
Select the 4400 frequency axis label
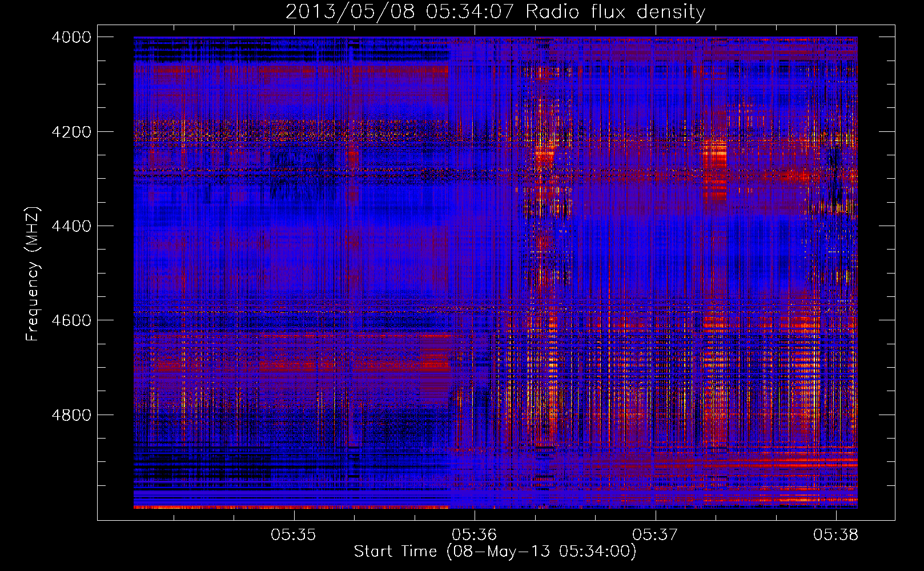point(71,226)
